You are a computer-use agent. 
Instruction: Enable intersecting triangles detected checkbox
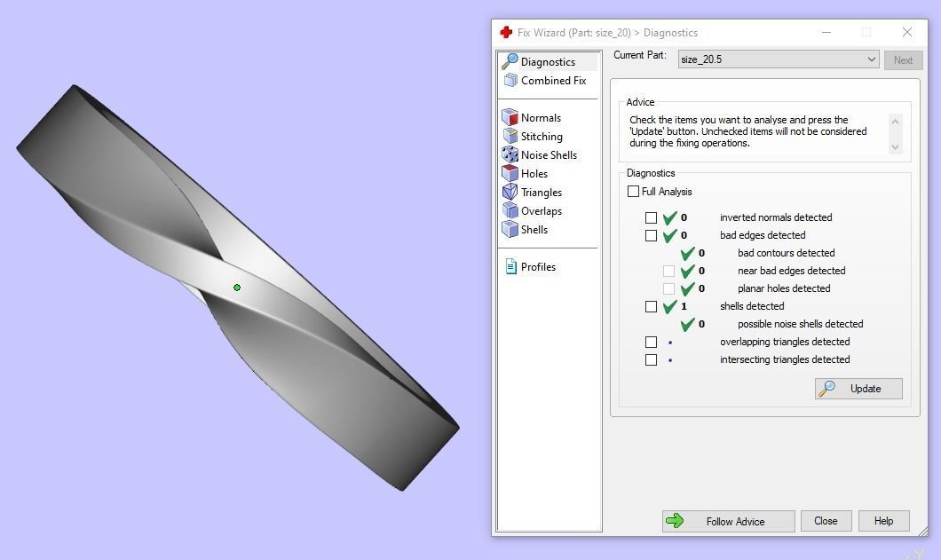pos(651,360)
